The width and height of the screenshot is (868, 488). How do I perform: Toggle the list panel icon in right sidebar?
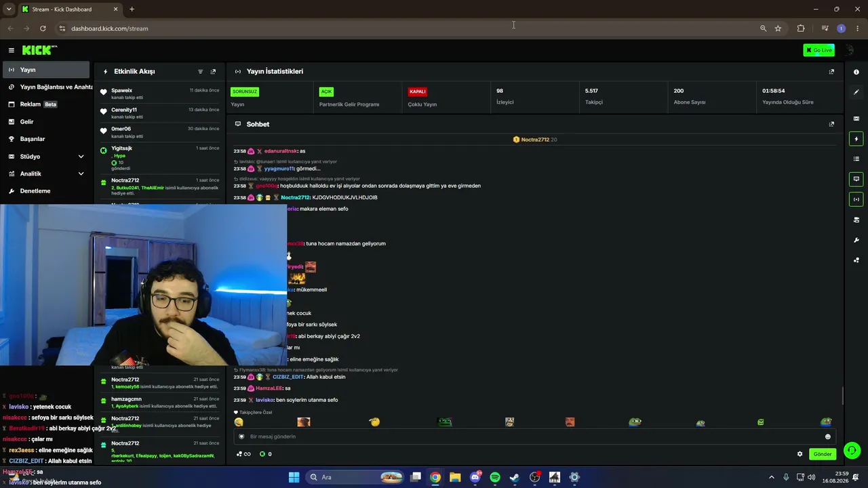pos(856,159)
